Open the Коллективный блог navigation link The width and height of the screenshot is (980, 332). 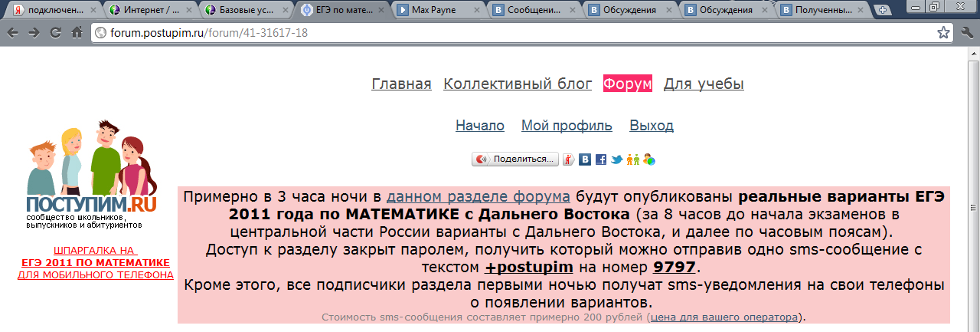click(518, 84)
